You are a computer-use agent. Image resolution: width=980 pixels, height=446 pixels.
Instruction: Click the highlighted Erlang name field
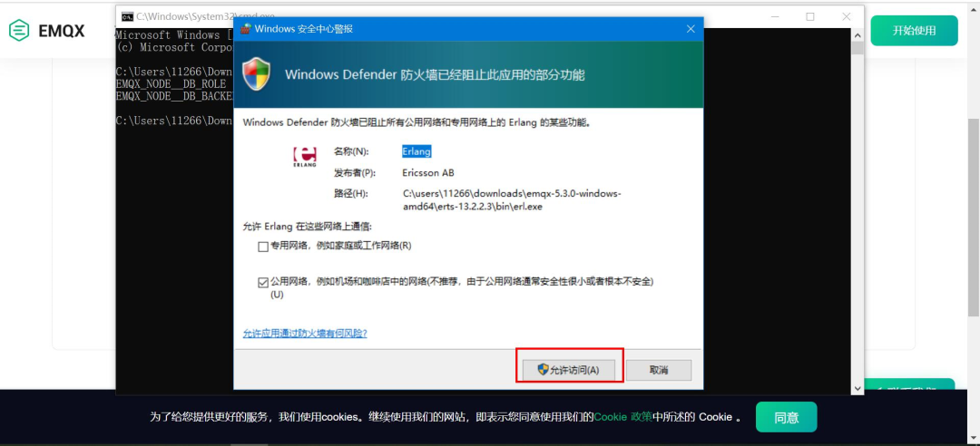416,151
